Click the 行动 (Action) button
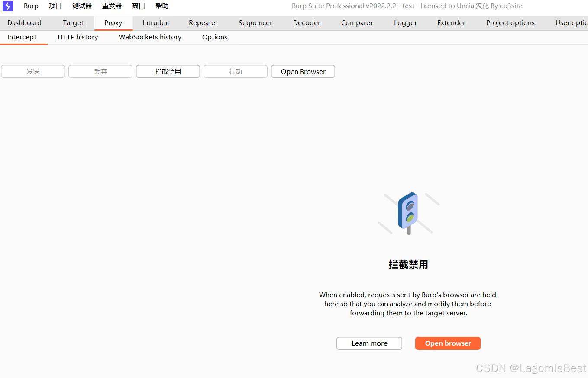Screen dimensions: 588x378 [236, 71]
